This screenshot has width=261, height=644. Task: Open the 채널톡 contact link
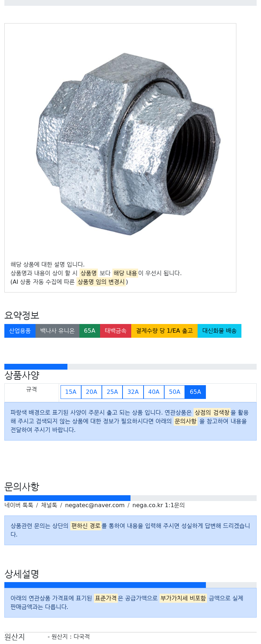pos(49,505)
